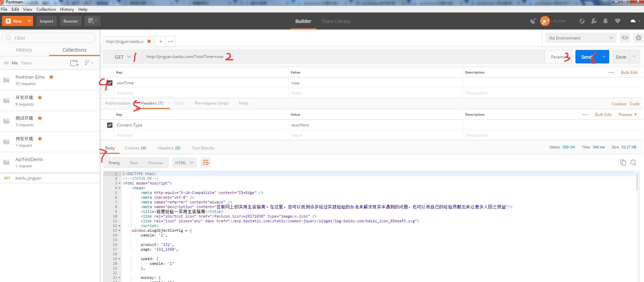644x282 pixels.
Task: Click the Send request button
Action: (587, 57)
